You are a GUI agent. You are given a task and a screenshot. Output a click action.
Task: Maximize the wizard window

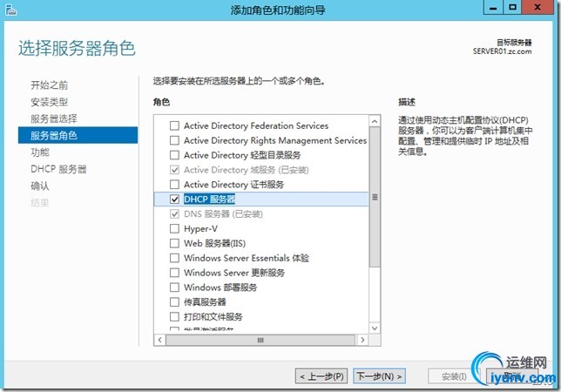[x=512, y=7]
